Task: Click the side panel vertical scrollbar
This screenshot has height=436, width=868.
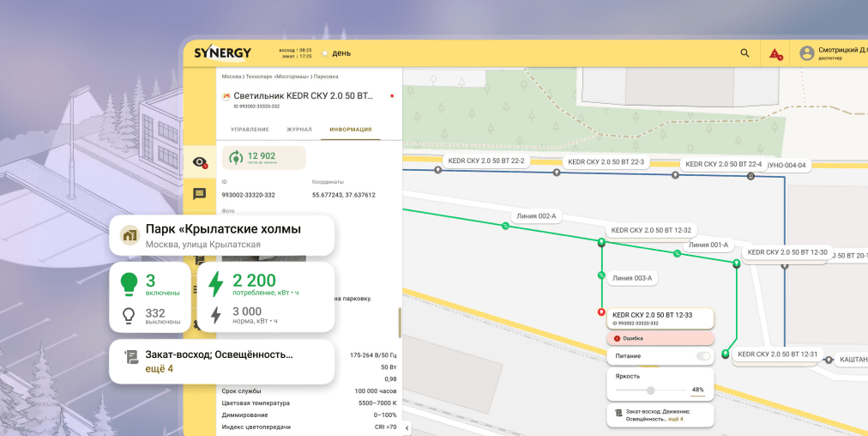Action: (x=400, y=323)
